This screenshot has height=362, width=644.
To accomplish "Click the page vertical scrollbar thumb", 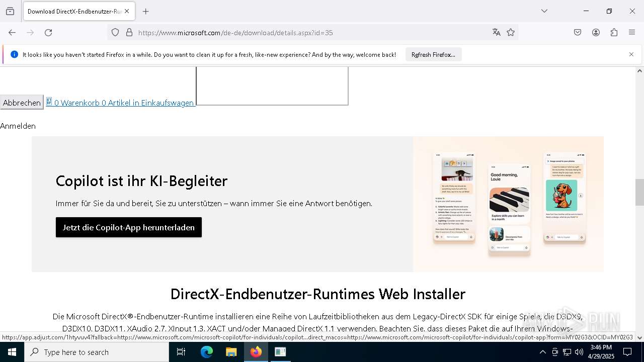I will click(639, 192).
